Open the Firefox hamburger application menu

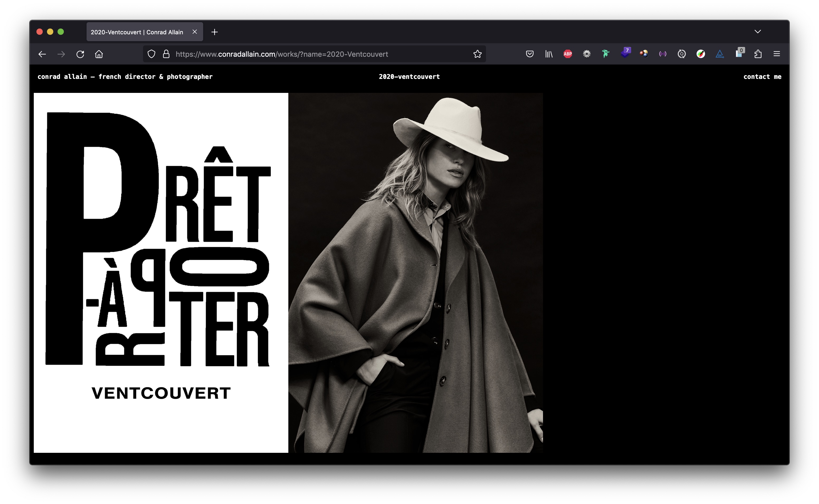pyautogui.click(x=777, y=54)
